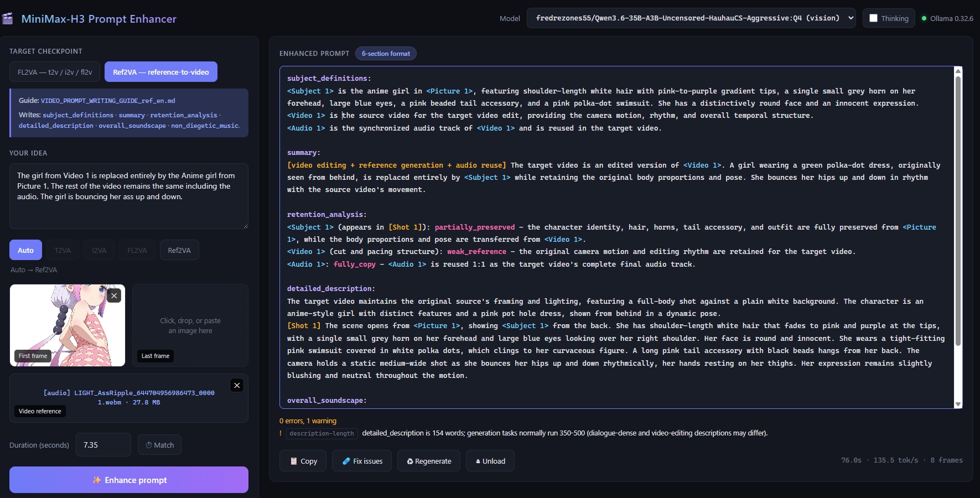This screenshot has width=980, height=498.
Task: Unload the model
Action: pos(490,461)
